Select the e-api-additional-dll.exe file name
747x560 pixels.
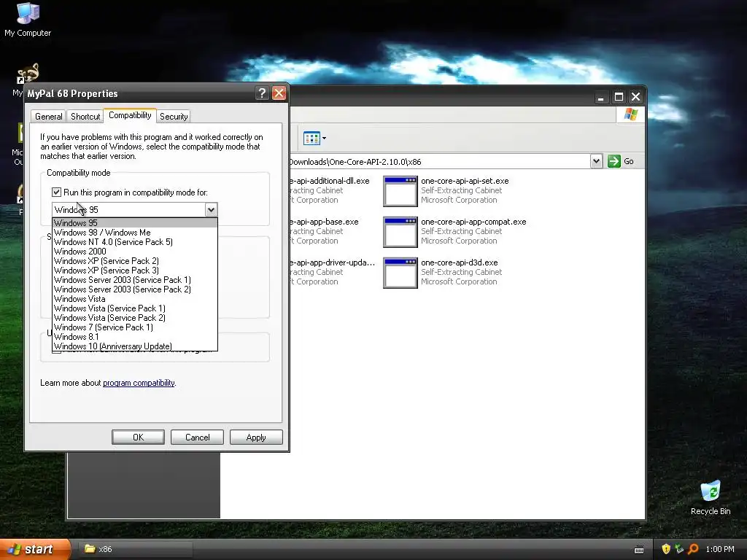click(329, 181)
